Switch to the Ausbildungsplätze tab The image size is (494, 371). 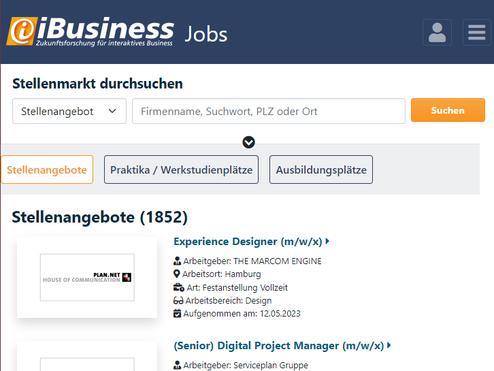tap(321, 170)
